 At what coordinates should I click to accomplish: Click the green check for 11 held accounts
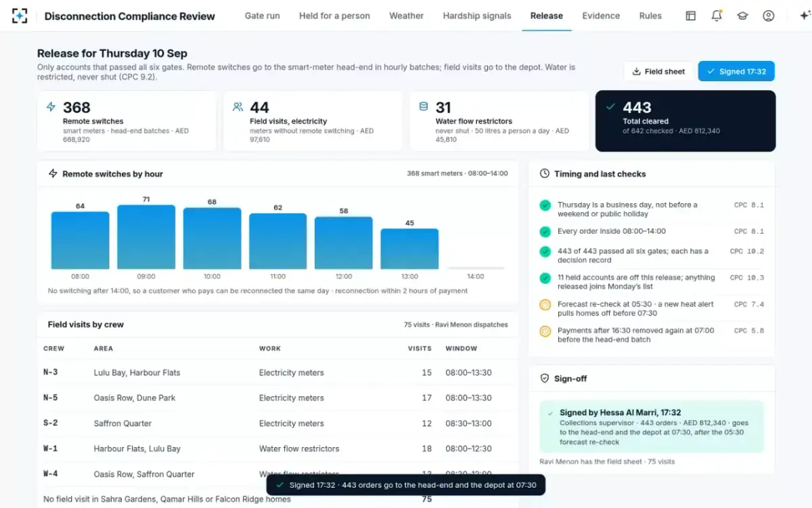[x=545, y=278]
